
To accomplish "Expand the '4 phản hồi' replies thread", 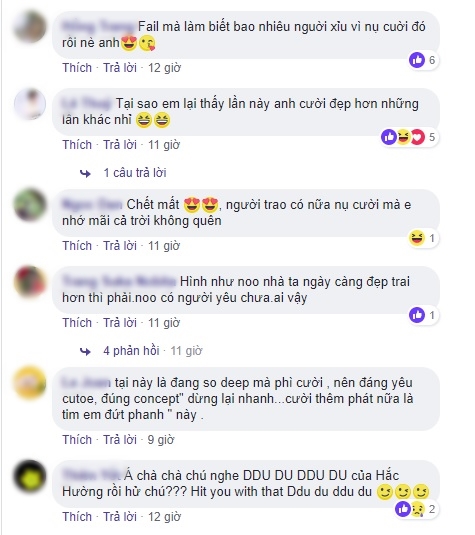I will click(x=131, y=351).
